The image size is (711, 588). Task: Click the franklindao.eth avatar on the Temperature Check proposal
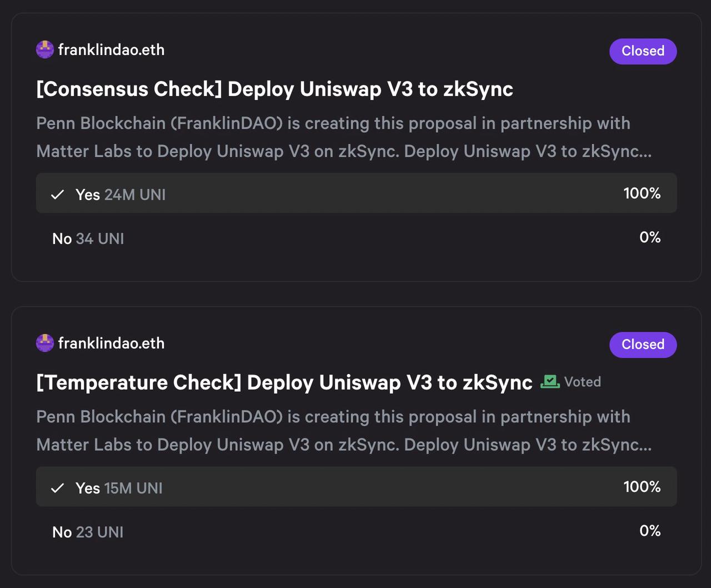pyautogui.click(x=44, y=343)
